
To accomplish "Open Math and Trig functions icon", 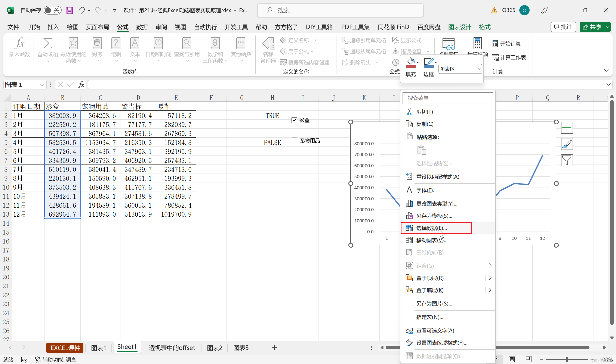I will pos(215,43).
